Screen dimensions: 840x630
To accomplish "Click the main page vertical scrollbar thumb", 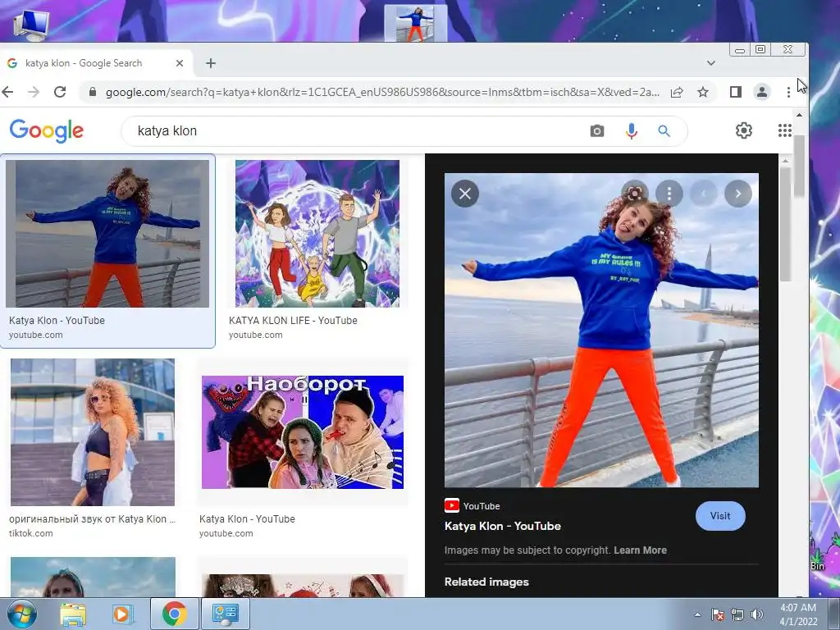I will (x=799, y=166).
